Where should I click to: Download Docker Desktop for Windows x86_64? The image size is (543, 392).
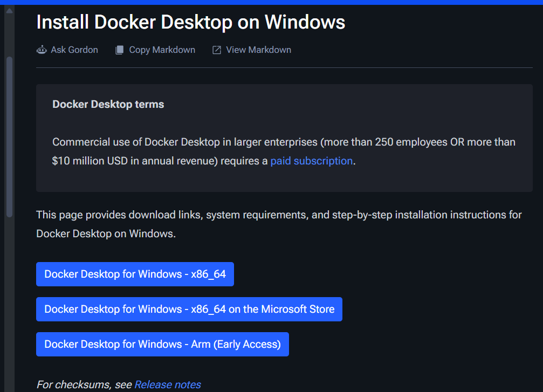(x=135, y=274)
